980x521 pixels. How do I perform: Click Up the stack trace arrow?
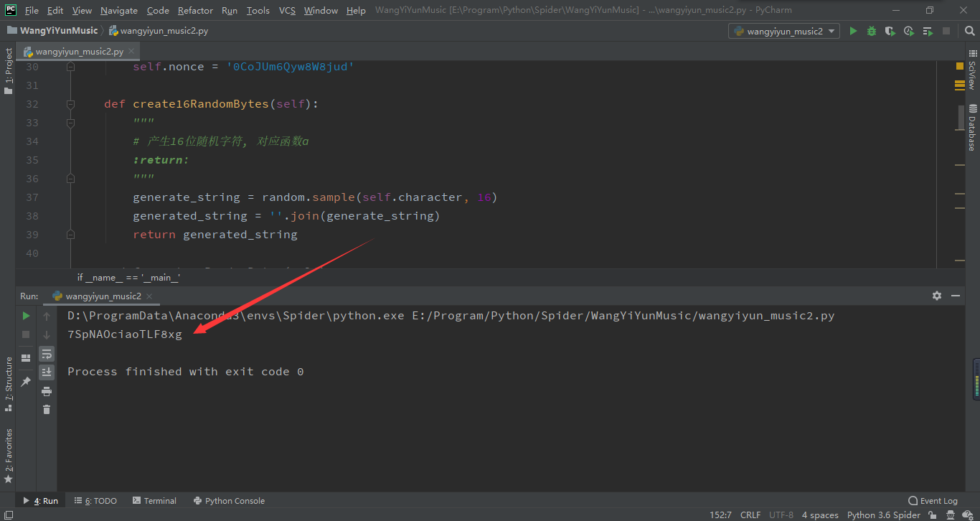[47, 316]
